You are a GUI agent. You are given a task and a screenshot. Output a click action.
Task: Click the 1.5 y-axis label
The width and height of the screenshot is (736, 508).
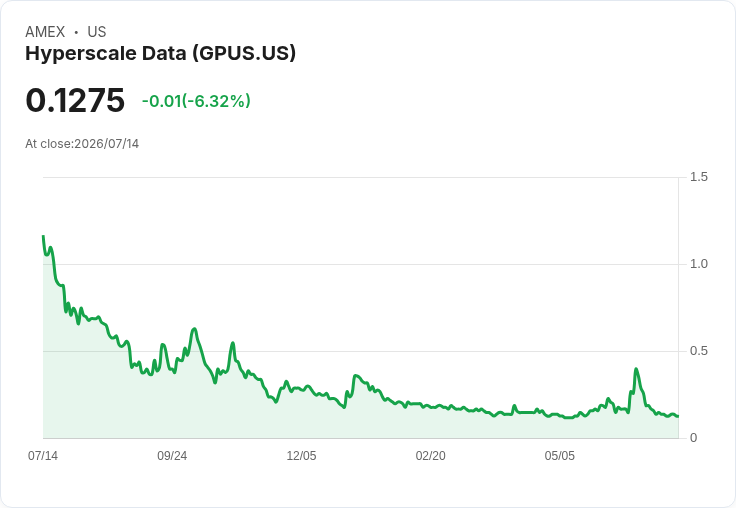(x=698, y=177)
